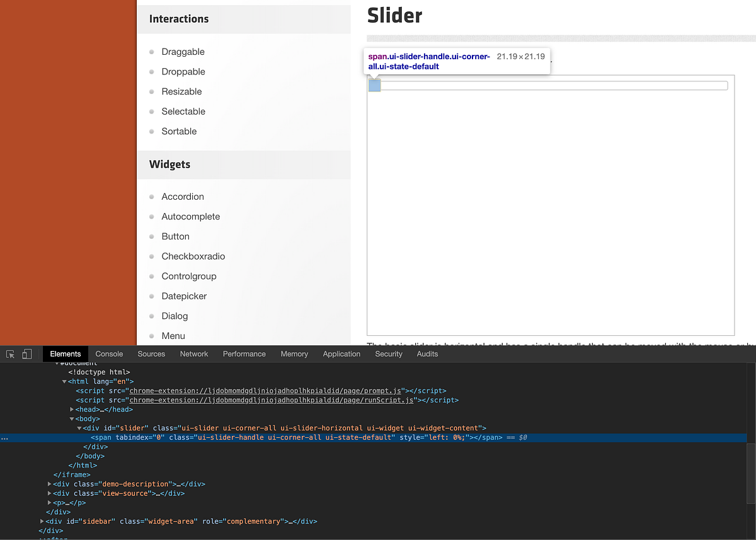This screenshot has width=756, height=540.
Task: Open the Draggable demo link
Action: click(183, 51)
